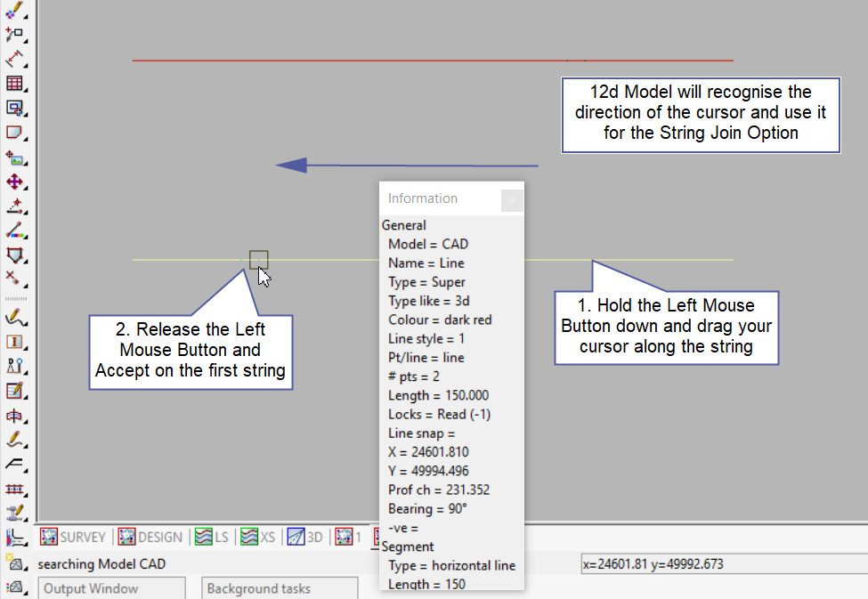Select the red X delete points tool icon
Image resolution: width=868 pixels, height=599 pixels.
pyautogui.click(x=14, y=278)
